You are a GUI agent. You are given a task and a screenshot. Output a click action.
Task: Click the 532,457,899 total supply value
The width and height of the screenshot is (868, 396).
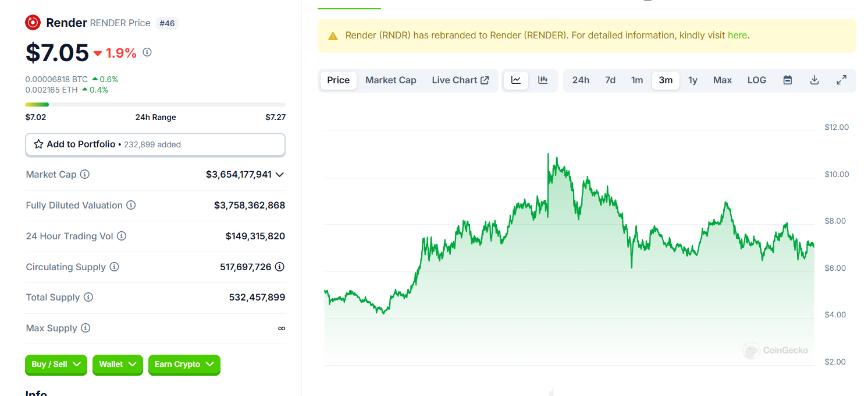tap(257, 297)
